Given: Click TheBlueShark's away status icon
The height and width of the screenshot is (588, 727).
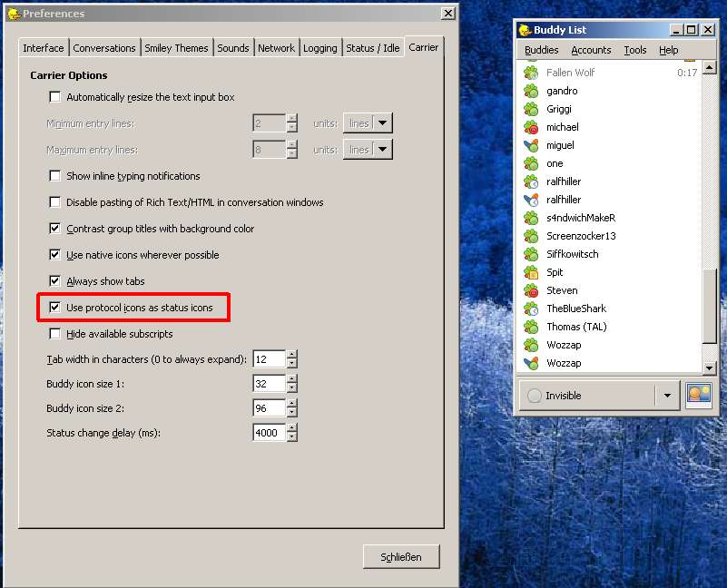Looking at the screenshot, I should pyautogui.click(x=531, y=309).
